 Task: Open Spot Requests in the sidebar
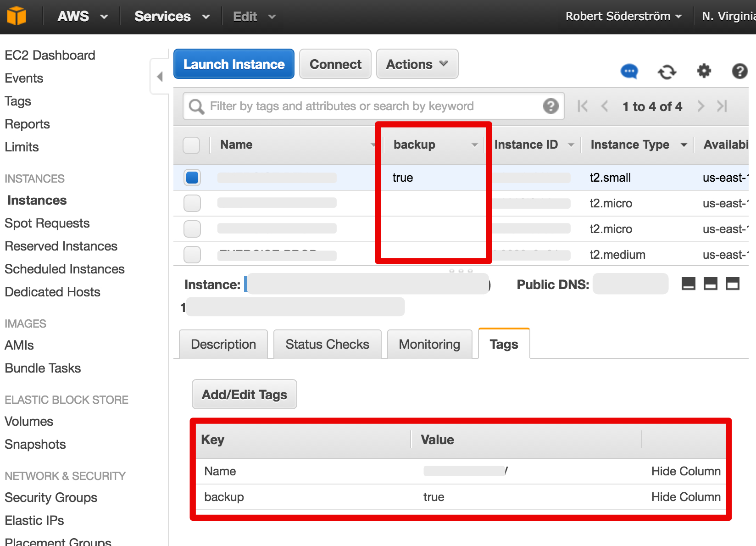[x=47, y=223]
